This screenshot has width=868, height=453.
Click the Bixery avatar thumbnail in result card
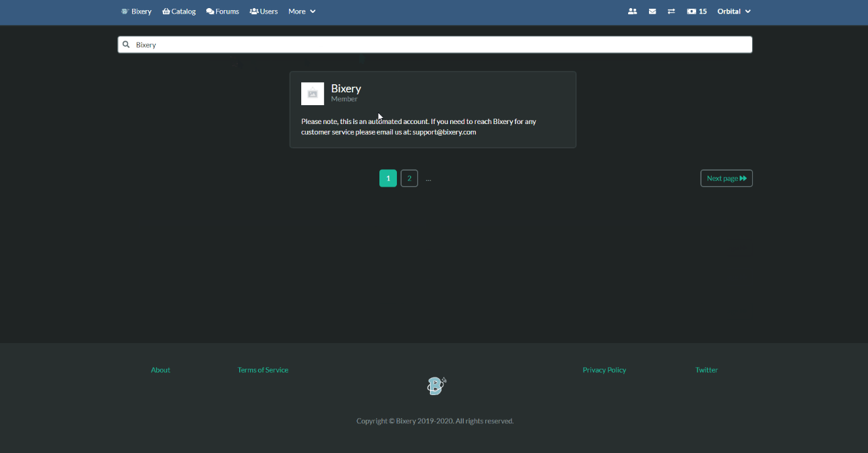point(313,94)
